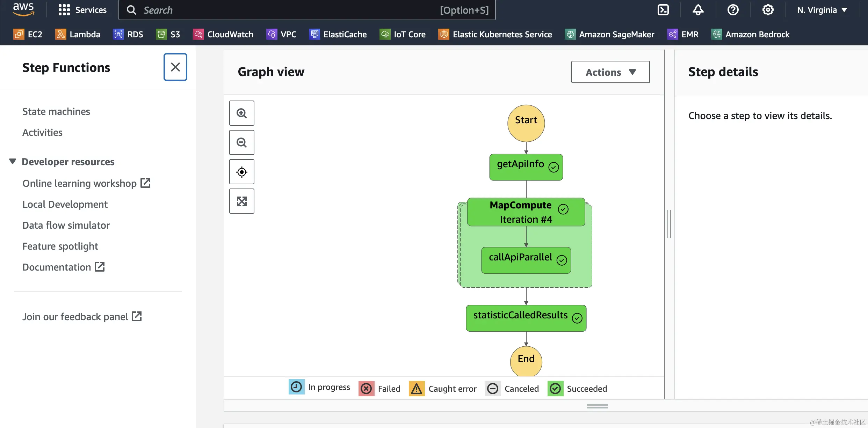Viewport: 868px width, 428px height.
Task: Select the getApiInfo step
Action: (526, 167)
